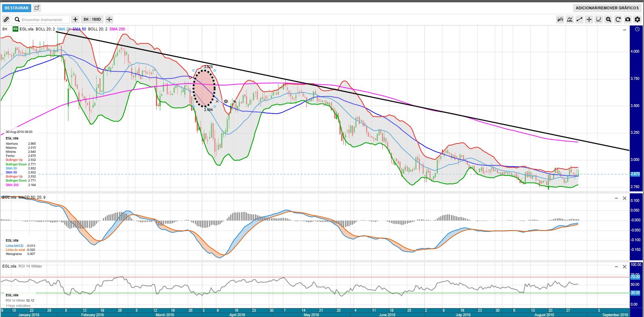This screenshot has height=317, width=644.
Task: Click the Máximo 2.915 legend row
Action: (21, 148)
